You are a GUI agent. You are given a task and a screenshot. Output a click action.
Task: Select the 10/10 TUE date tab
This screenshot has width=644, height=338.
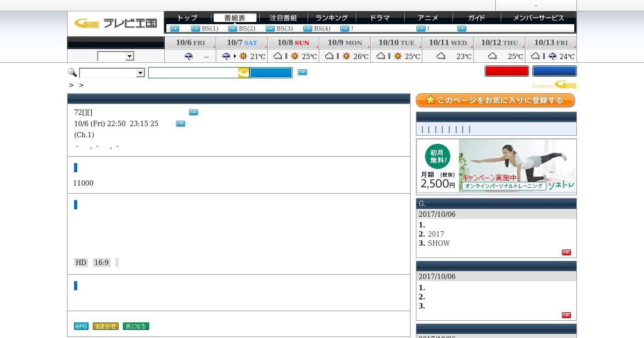[396, 43]
